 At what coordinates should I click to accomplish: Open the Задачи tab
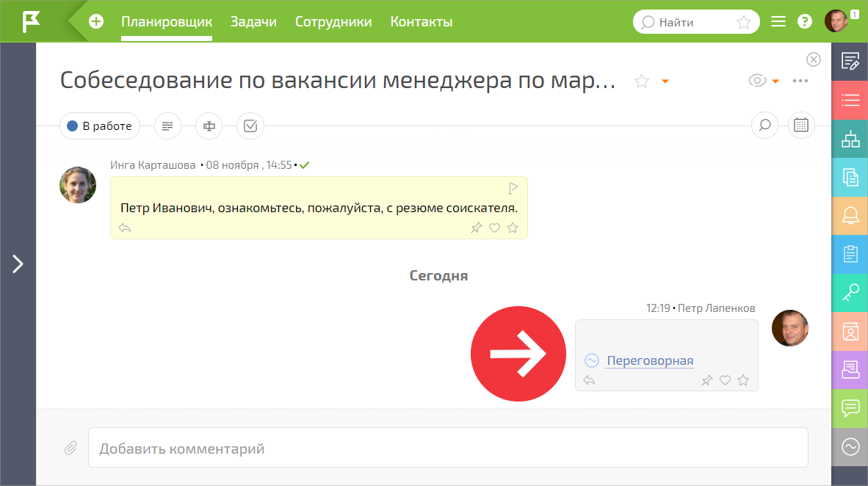coord(253,21)
